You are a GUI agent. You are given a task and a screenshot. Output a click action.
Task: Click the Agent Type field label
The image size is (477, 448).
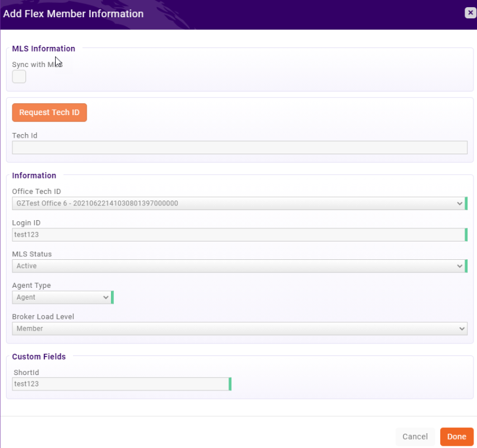(31, 285)
